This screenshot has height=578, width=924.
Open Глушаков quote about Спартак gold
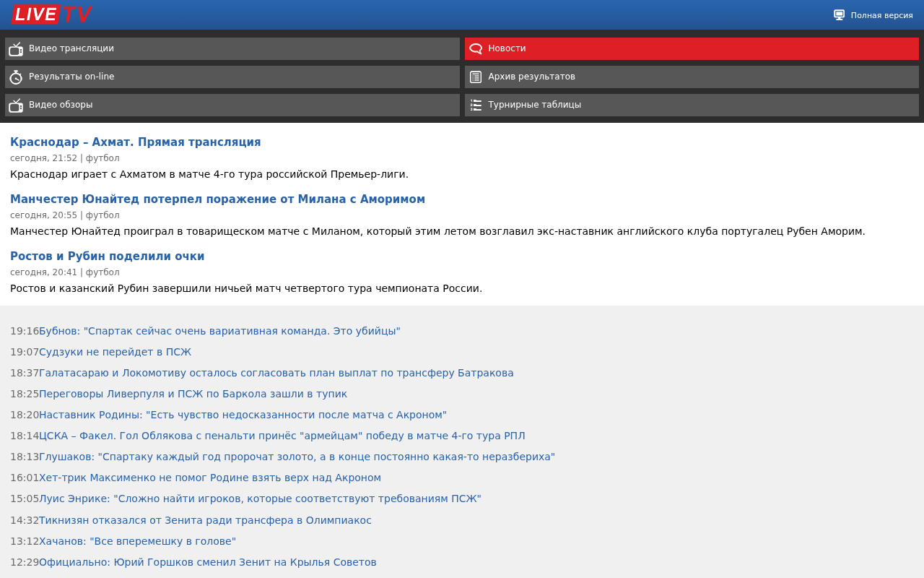[x=297, y=457]
